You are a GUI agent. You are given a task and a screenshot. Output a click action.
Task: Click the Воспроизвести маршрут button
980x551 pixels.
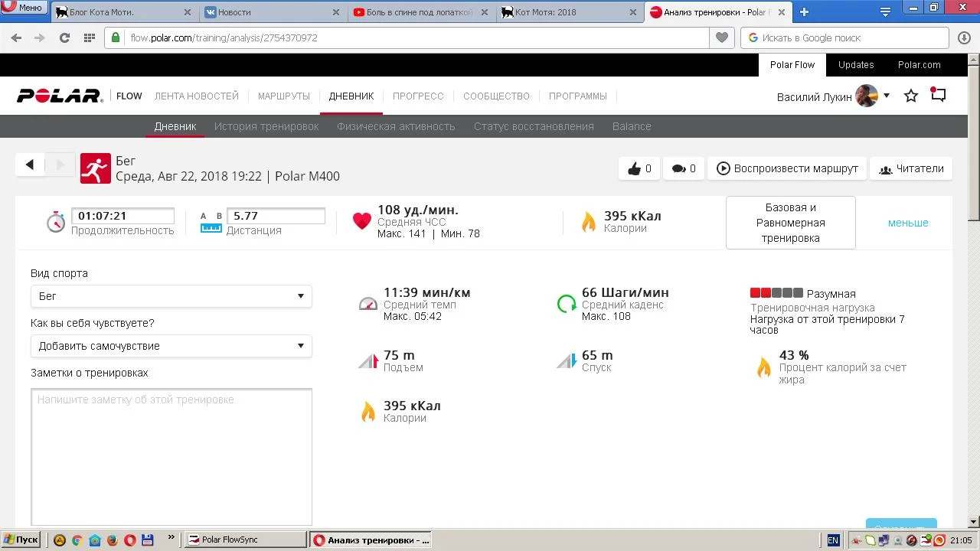coord(787,169)
